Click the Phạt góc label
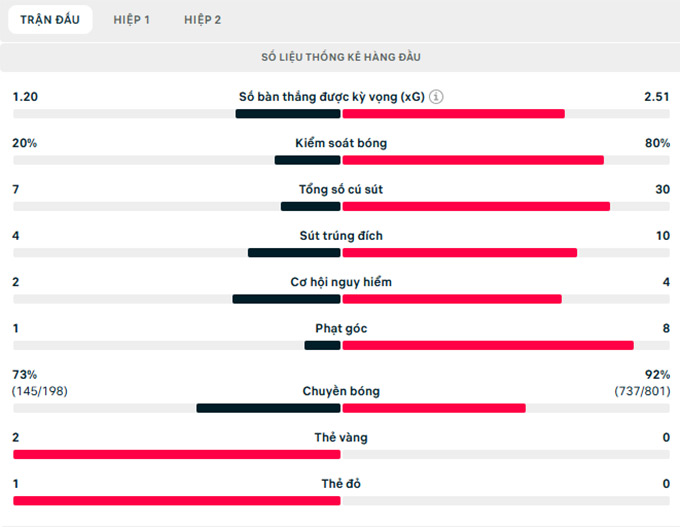This screenshot has width=680, height=527. (x=341, y=327)
